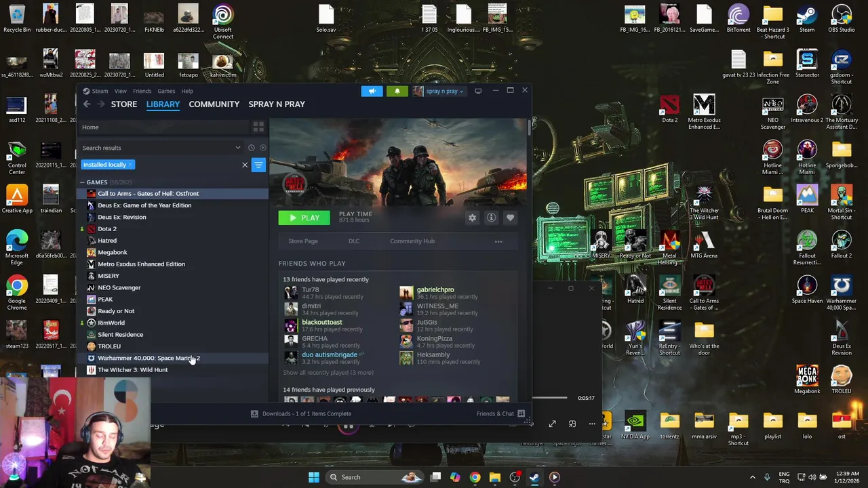Open game Manage gear settings
Viewport: 868px width, 488px height.
[472, 218]
